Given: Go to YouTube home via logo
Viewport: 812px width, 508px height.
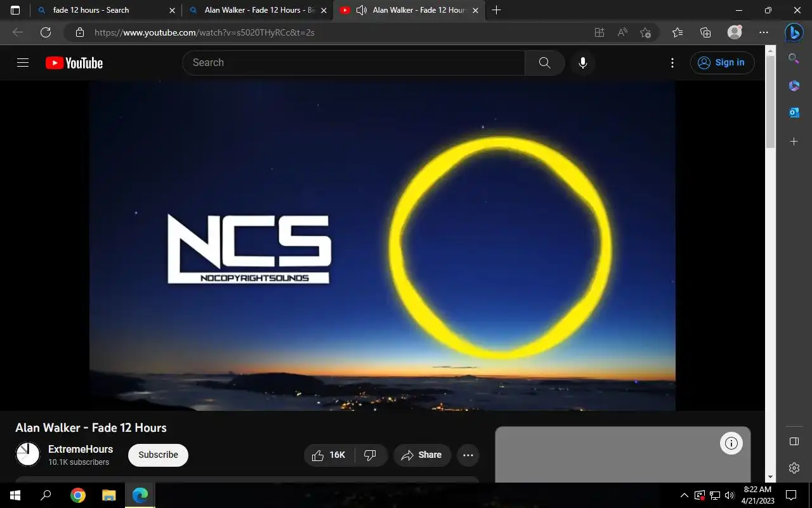Looking at the screenshot, I should pos(74,63).
